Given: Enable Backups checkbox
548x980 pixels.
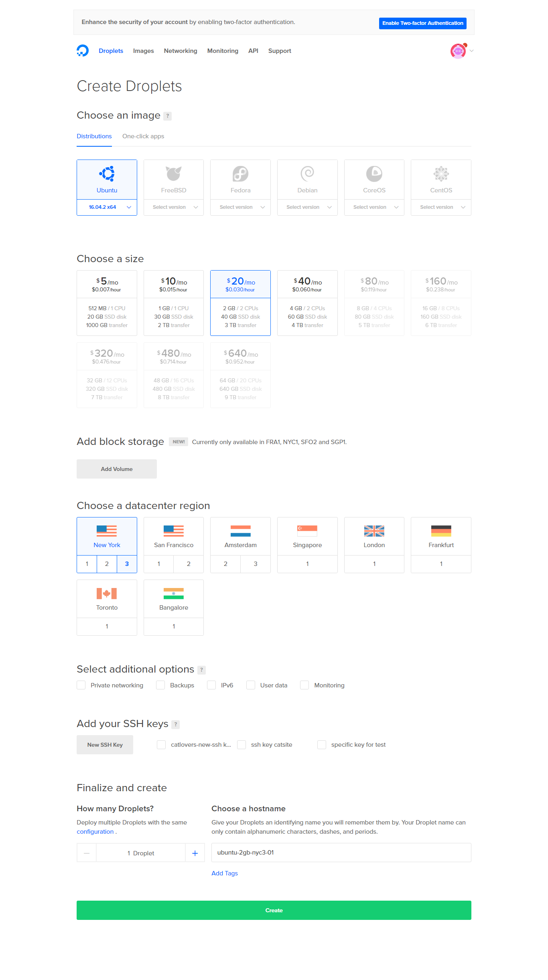Looking at the screenshot, I should coord(160,685).
